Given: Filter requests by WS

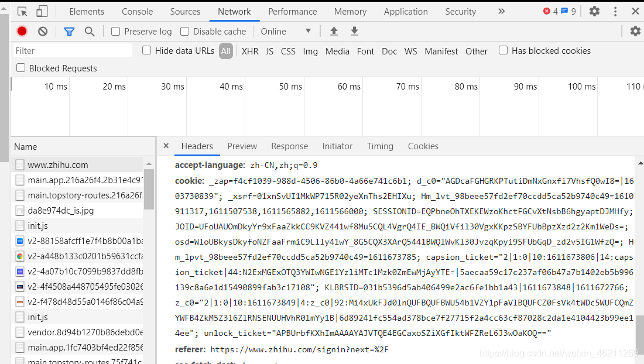Looking at the screenshot, I should coord(411,51).
